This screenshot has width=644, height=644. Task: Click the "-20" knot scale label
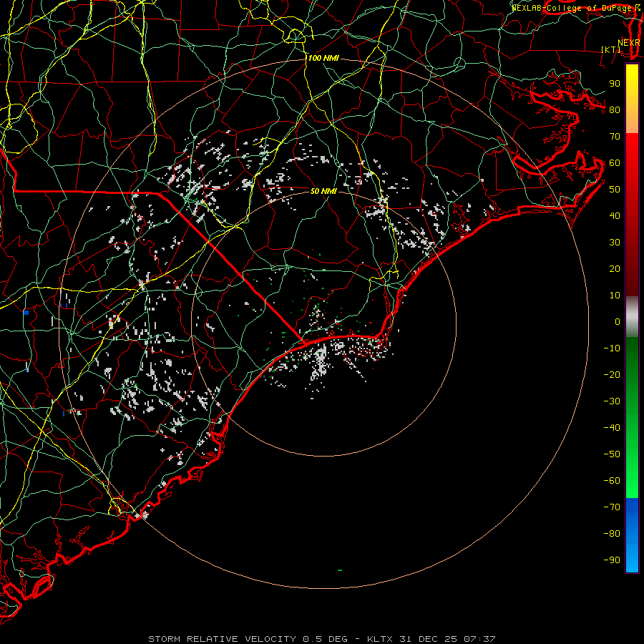(x=612, y=374)
